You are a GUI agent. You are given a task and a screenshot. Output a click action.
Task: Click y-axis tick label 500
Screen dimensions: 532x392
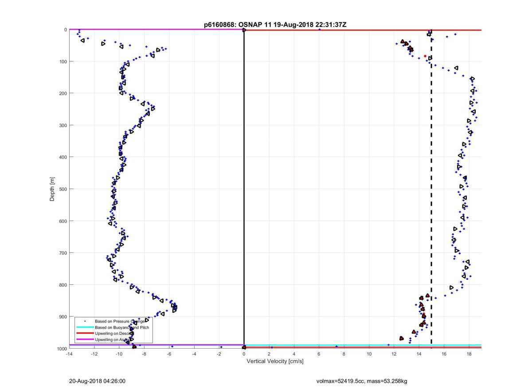pos(63,189)
